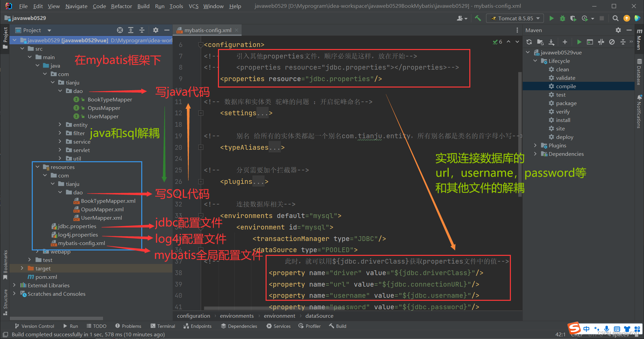Expand the target folder

[22, 268]
